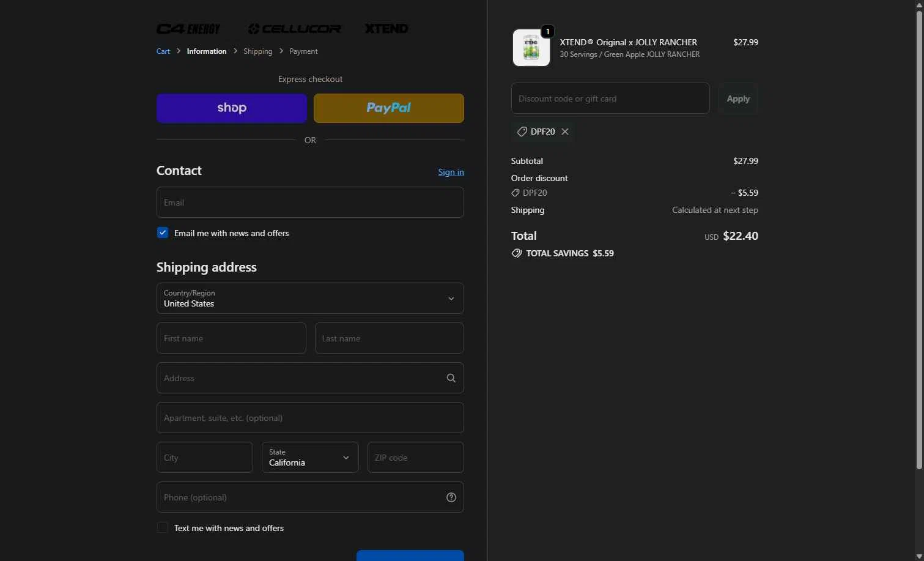
Task: Open the State dropdown
Action: pos(310,458)
